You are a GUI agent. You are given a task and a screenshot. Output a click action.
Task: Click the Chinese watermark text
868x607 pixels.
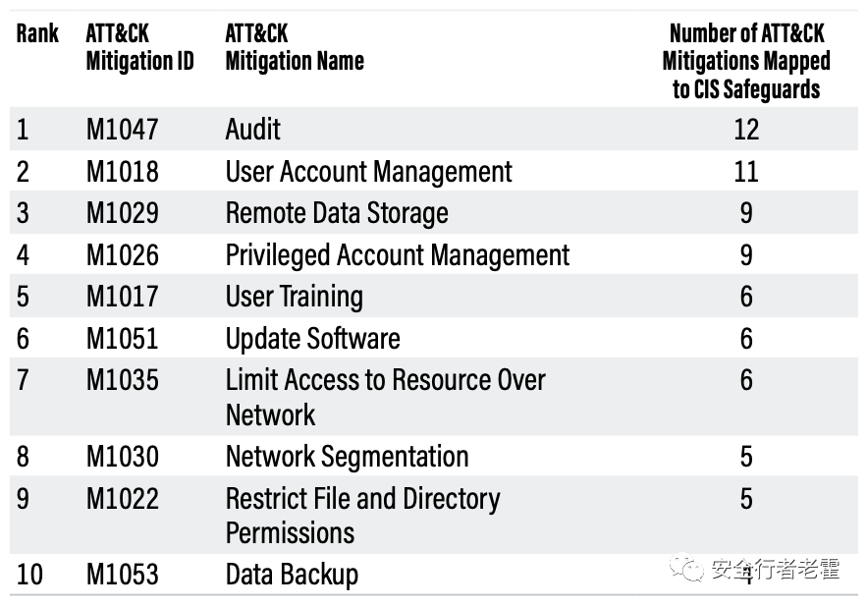pos(775,569)
